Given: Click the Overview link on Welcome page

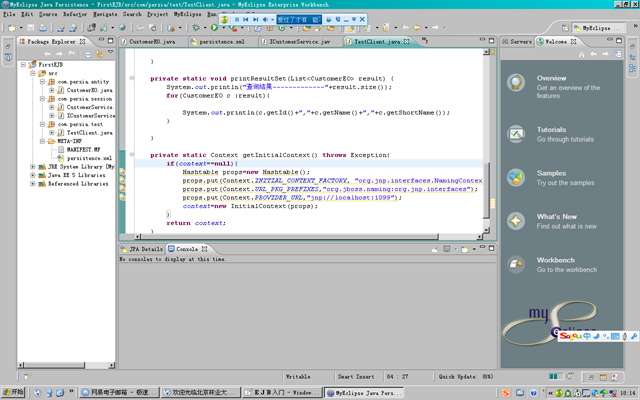Looking at the screenshot, I should (551, 78).
